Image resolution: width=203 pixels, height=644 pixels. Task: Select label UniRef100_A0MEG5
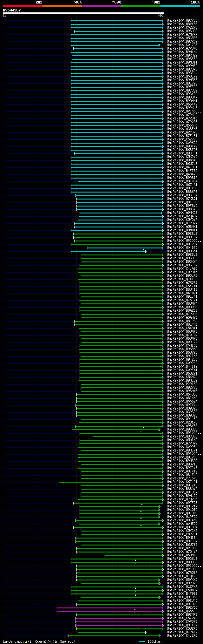[182, 524]
